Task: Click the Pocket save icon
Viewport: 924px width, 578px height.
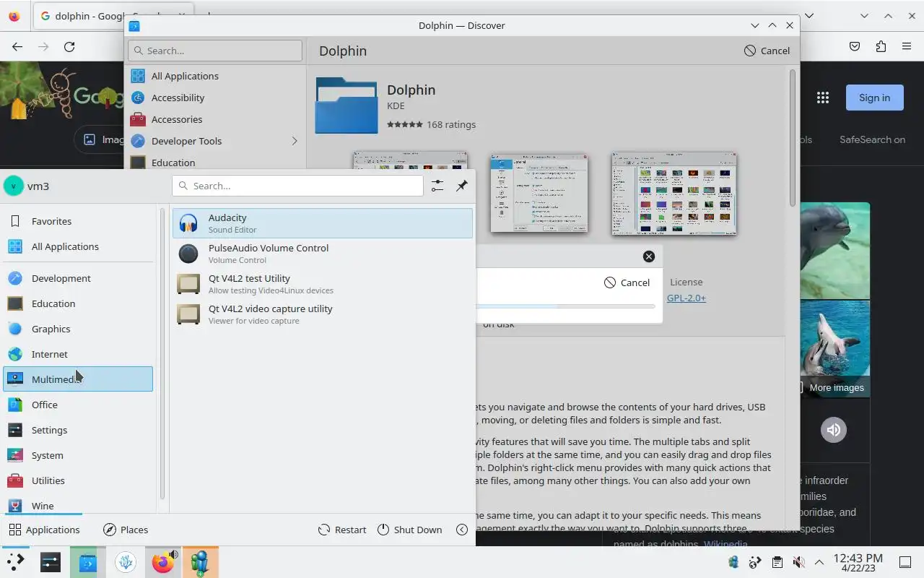Action: click(855, 46)
